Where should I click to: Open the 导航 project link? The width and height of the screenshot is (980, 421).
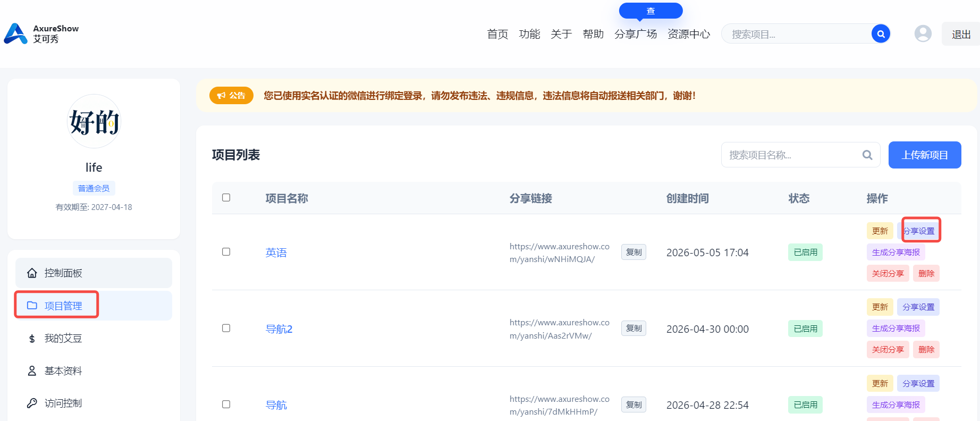[x=276, y=405]
